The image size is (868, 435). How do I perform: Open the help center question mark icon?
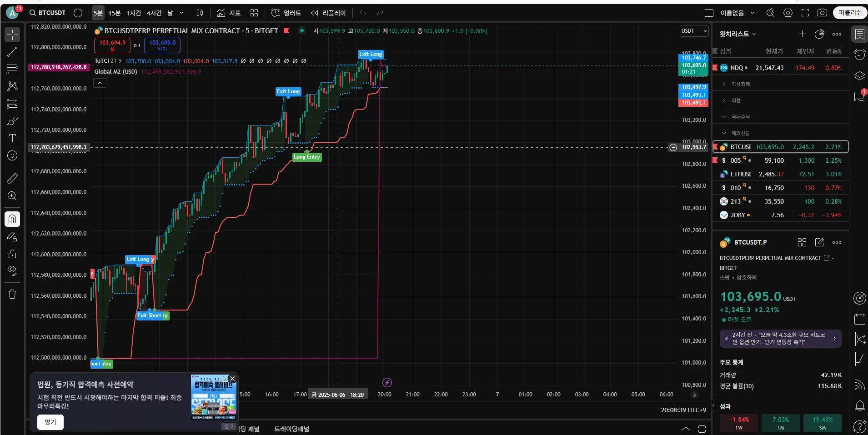click(859, 426)
